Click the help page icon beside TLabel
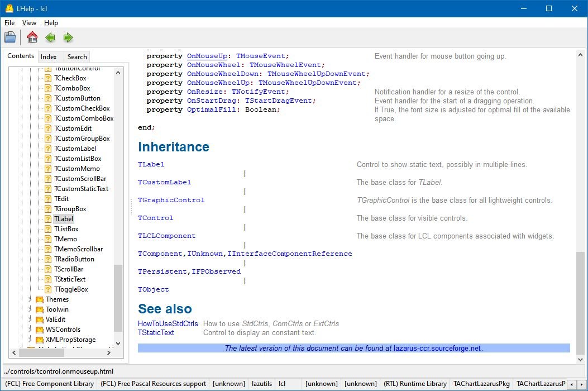The width and height of the screenshot is (588, 391). point(48,219)
